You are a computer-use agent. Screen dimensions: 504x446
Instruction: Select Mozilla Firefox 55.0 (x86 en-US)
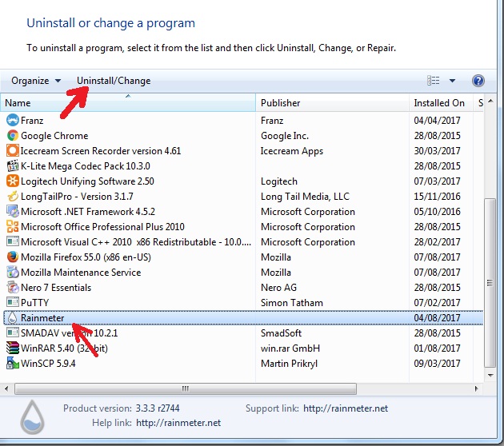[86, 257]
